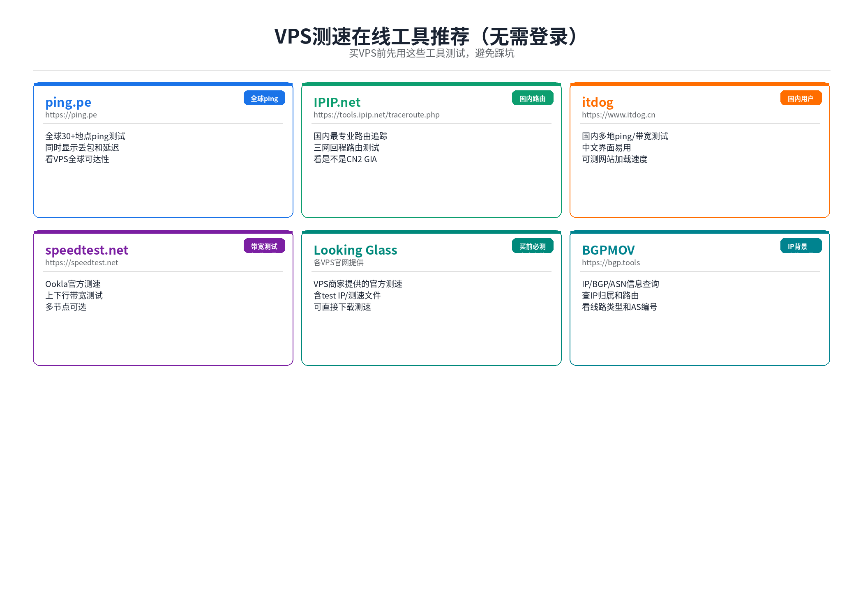This screenshot has width=863, height=616.
Task: Click the 全球ping badge
Action: pyautogui.click(x=264, y=98)
